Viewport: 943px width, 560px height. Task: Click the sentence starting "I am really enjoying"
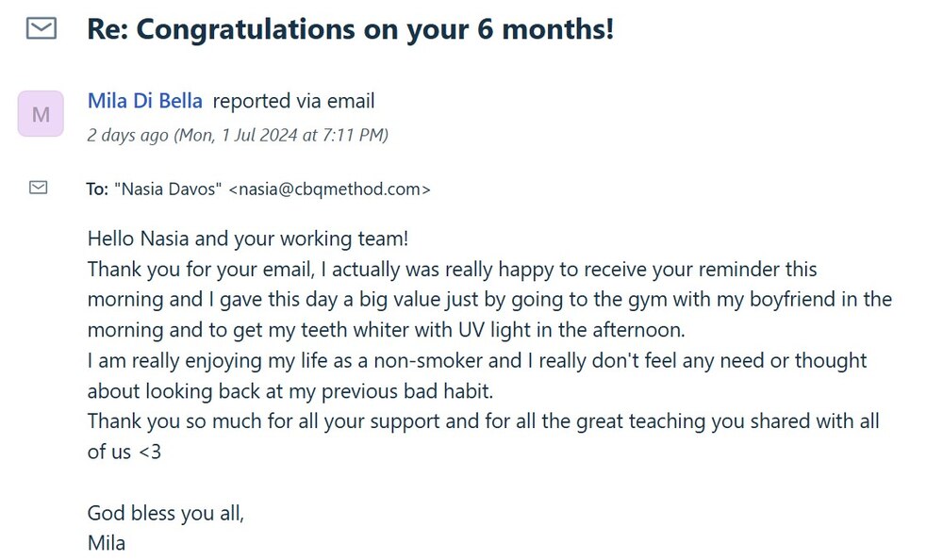click(476, 361)
